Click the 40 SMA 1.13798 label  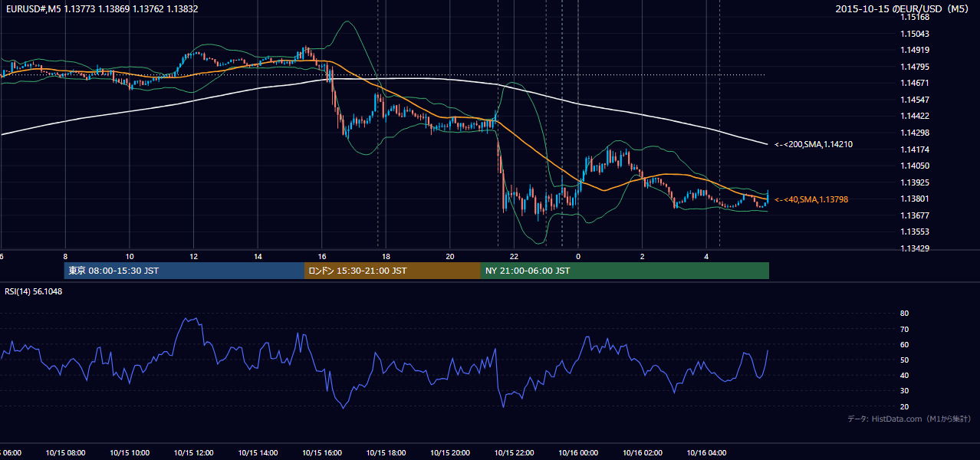click(811, 199)
